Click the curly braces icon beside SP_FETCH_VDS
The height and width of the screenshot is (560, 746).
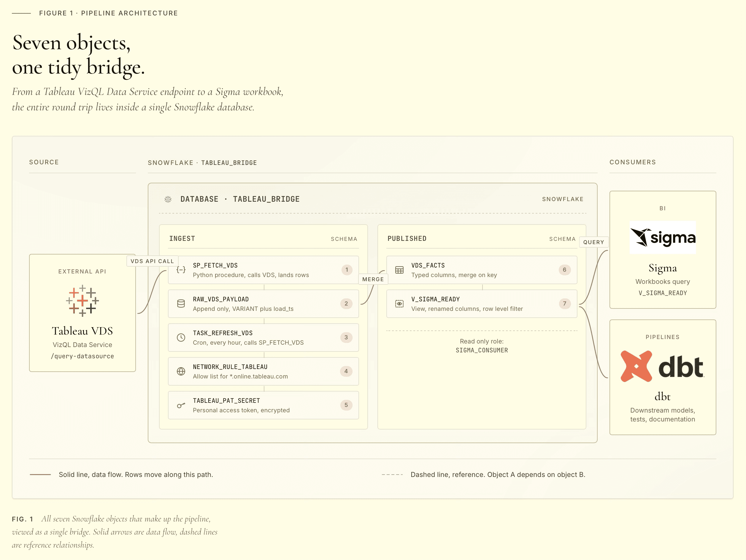tap(181, 270)
